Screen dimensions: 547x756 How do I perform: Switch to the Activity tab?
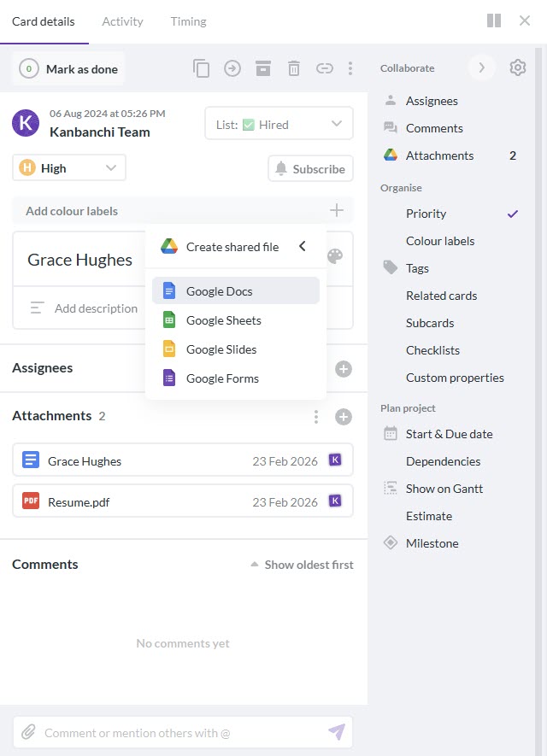pyautogui.click(x=122, y=21)
